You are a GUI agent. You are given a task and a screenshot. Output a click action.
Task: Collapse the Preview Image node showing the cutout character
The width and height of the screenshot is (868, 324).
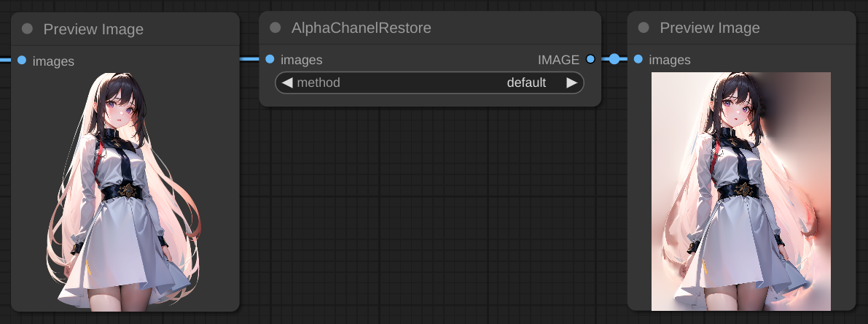click(x=28, y=29)
